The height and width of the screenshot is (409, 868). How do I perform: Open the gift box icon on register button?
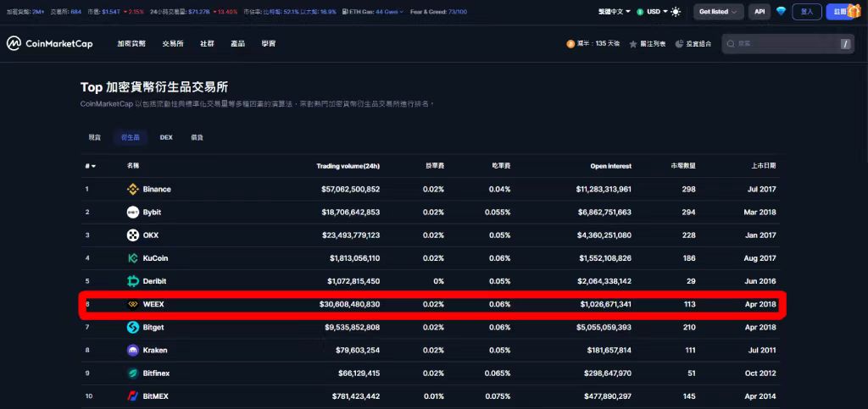[x=854, y=10]
